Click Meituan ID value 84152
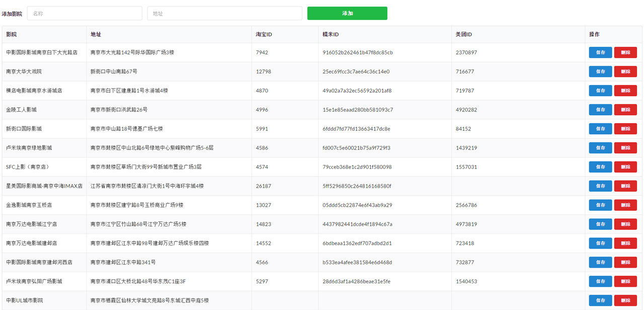The height and width of the screenshot is (310, 644). pyautogui.click(x=463, y=129)
